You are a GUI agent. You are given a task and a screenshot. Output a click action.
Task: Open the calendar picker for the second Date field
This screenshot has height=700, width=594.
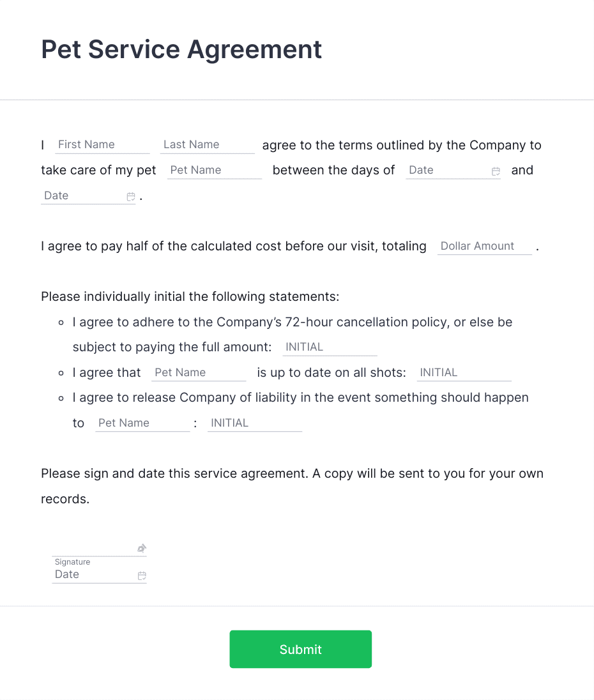(x=131, y=197)
